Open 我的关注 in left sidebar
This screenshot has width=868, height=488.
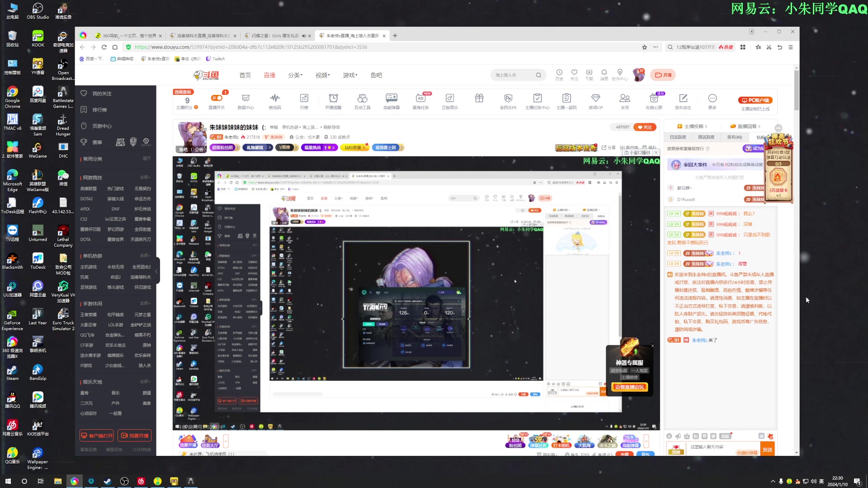pyautogui.click(x=102, y=94)
